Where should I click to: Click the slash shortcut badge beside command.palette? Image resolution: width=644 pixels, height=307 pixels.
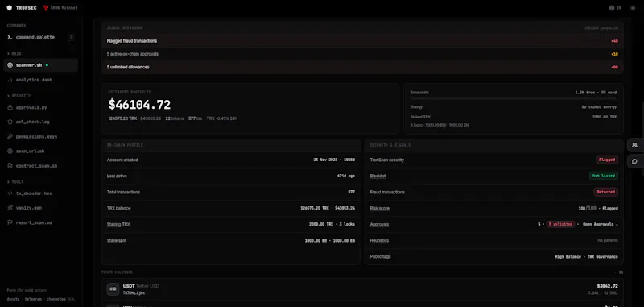point(71,37)
